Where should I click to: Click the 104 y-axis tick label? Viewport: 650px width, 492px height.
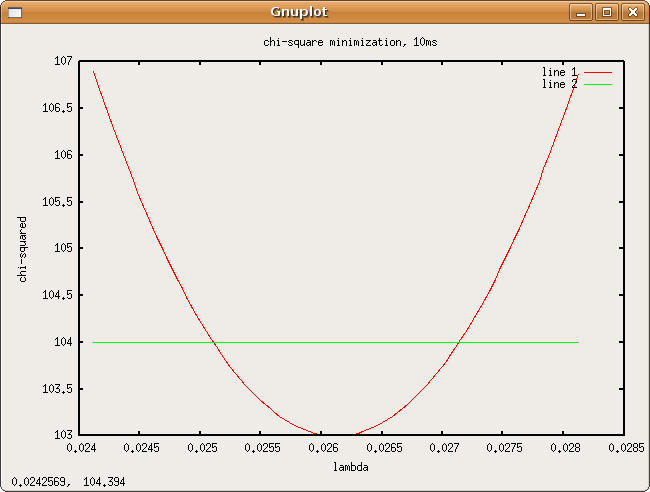pyautogui.click(x=61, y=342)
